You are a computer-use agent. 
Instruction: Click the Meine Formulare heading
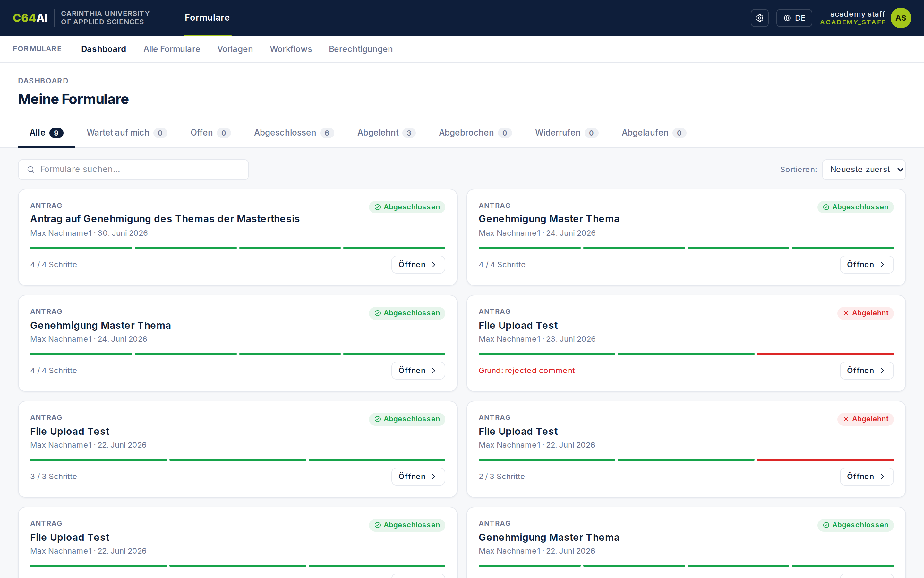(73, 99)
